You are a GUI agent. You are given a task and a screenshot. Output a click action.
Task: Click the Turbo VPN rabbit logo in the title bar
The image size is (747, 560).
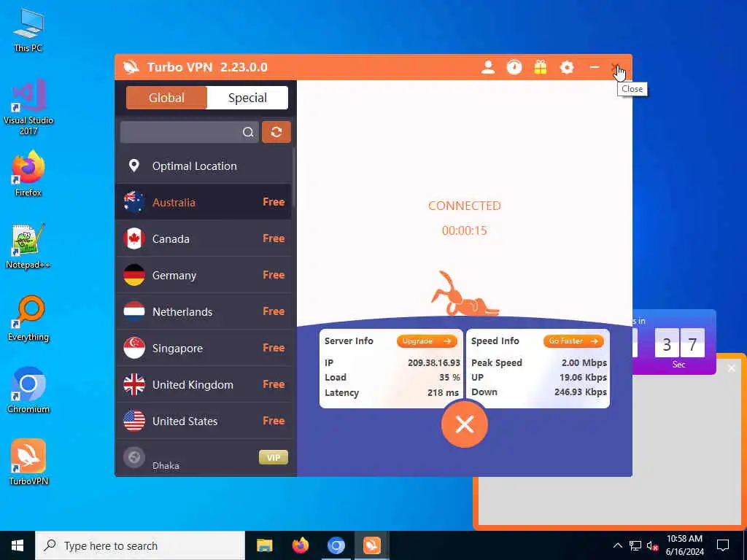click(x=131, y=67)
